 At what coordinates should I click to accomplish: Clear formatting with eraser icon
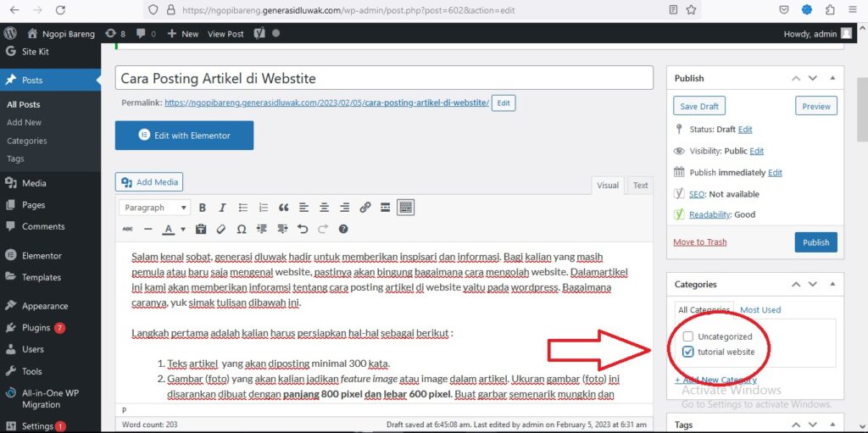(x=221, y=229)
